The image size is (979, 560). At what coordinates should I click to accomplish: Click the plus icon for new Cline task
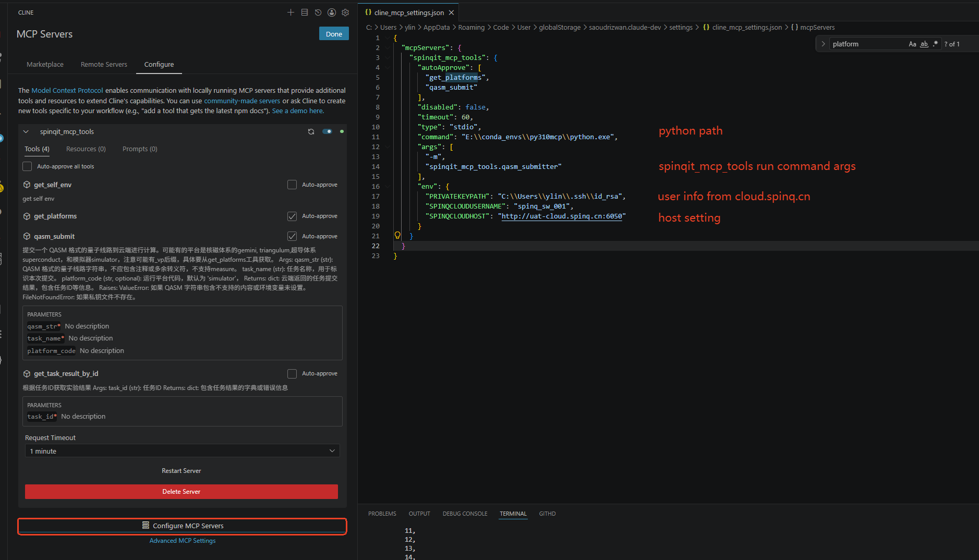point(291,13)
